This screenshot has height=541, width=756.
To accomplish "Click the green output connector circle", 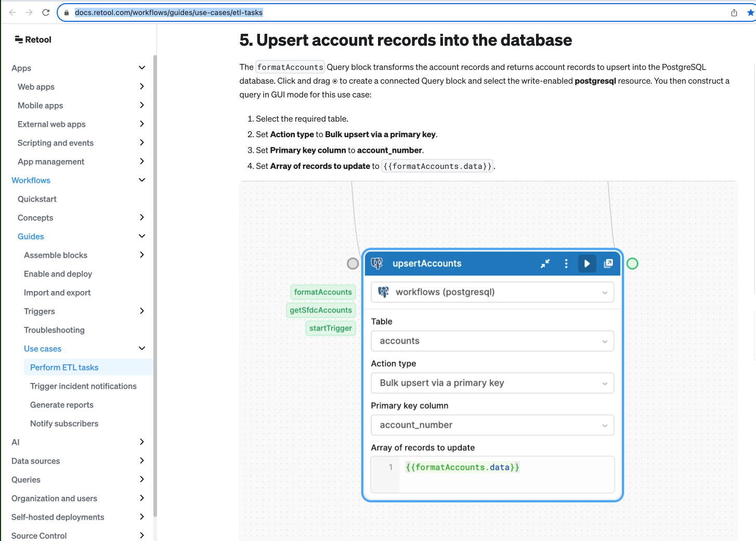I will 632,263.
